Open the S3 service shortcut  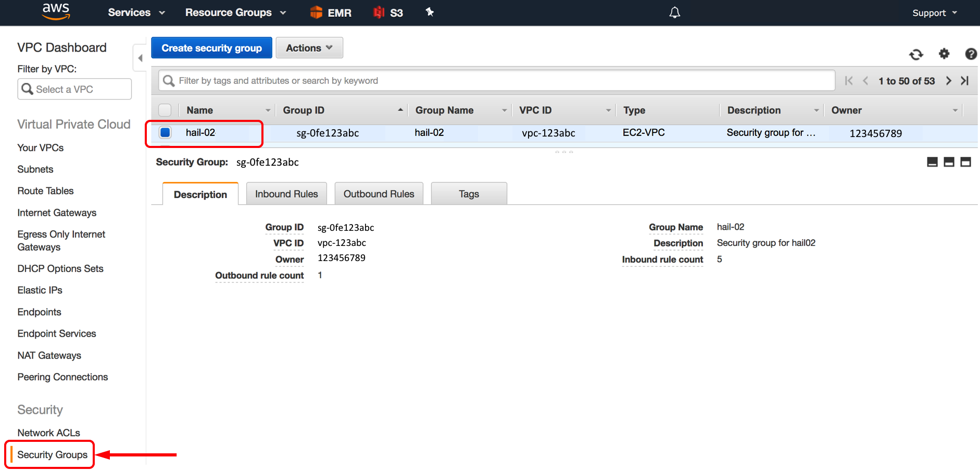coord(388,13)
